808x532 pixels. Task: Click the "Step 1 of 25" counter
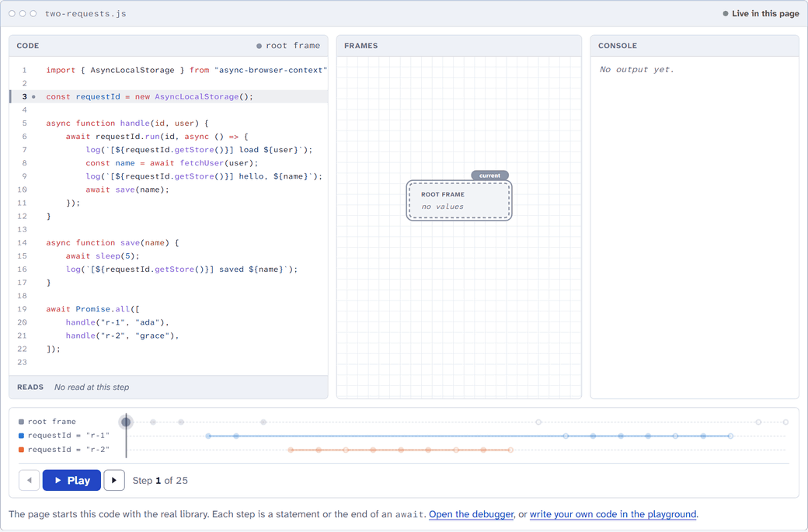click(x=160, y=481)
